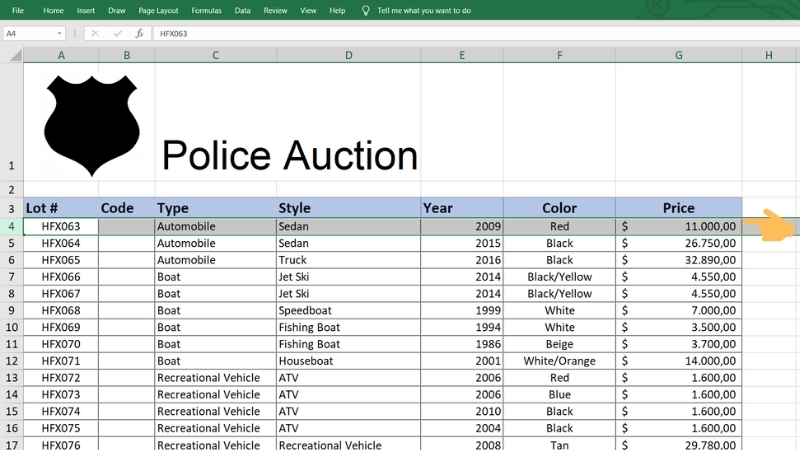Switch to the Review tab
Viewport: 800px width, 450px height.
275,10
